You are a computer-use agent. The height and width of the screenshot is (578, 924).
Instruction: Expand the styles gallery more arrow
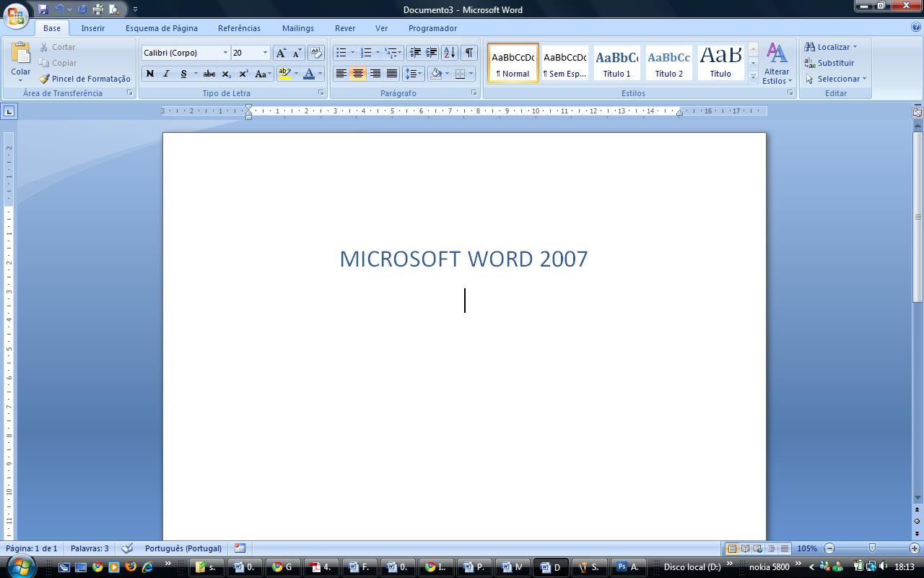pyautogui.click(x=753, y=76)
